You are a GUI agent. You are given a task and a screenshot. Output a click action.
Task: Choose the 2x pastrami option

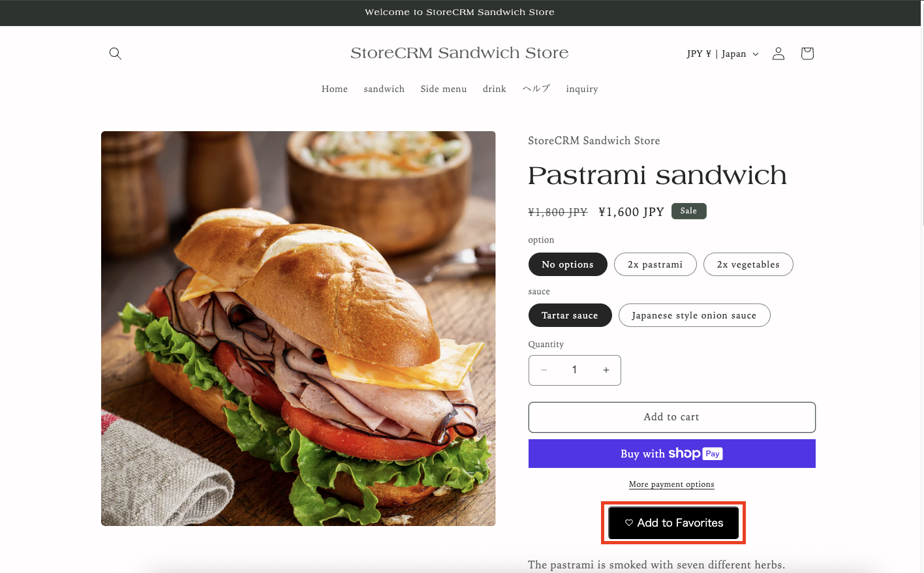pos(655,264)
